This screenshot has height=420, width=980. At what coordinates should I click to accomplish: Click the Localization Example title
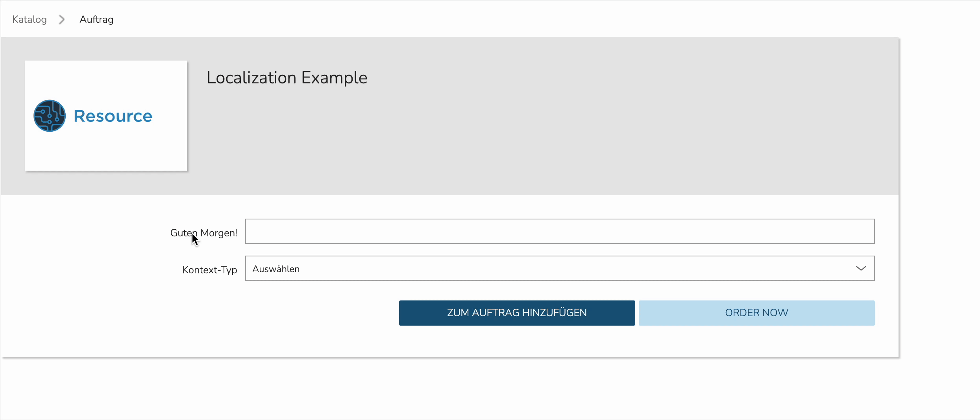click(x=287, y=78)
